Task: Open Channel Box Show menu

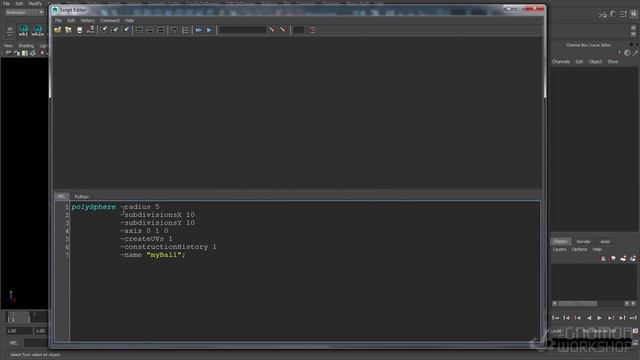Action: (613, 62)
